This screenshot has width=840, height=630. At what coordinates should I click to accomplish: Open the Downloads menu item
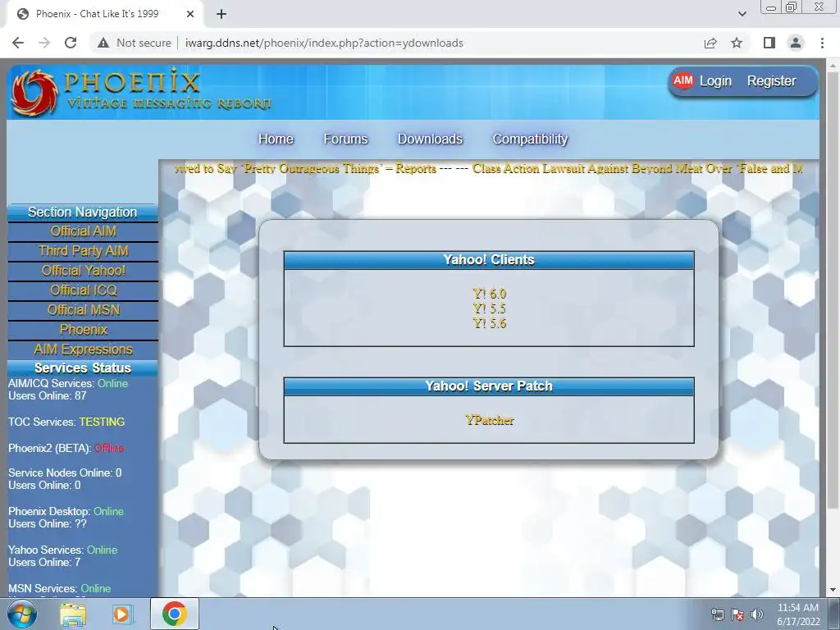coord(430,139)
